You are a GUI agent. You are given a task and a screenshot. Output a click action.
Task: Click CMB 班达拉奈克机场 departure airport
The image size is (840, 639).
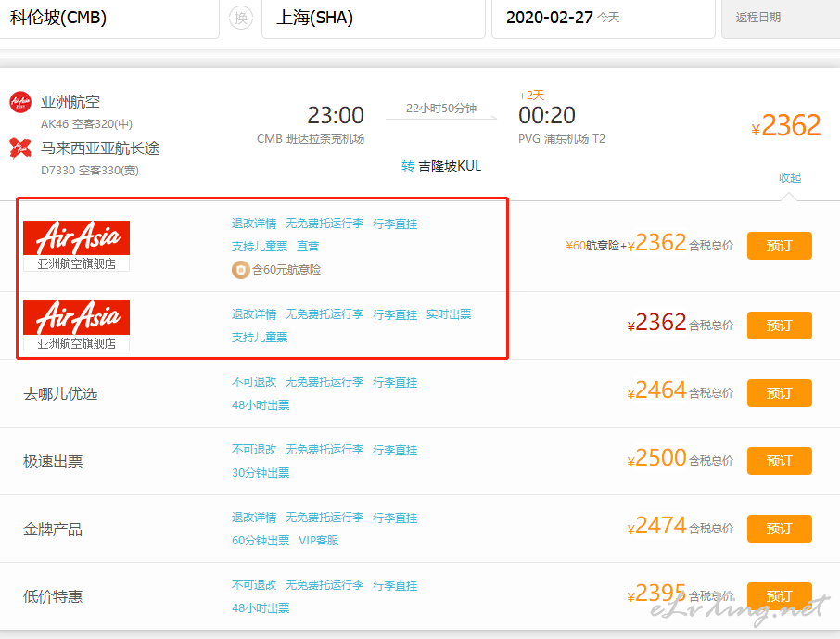point(311,139)
